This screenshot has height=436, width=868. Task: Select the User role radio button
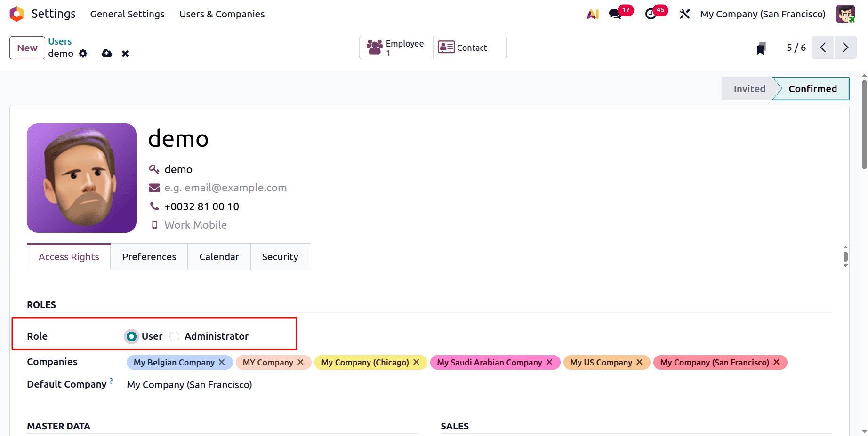click(x=131, y=336)
